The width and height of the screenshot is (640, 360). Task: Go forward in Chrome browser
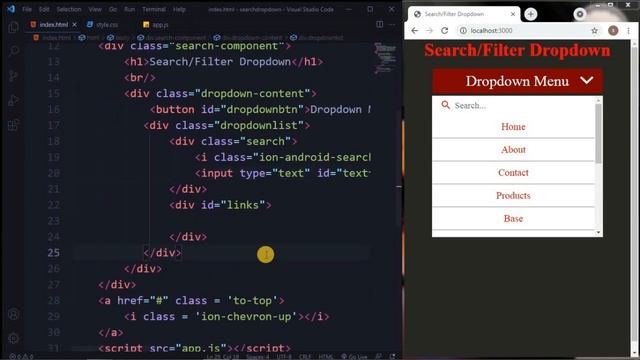(429, 31)
